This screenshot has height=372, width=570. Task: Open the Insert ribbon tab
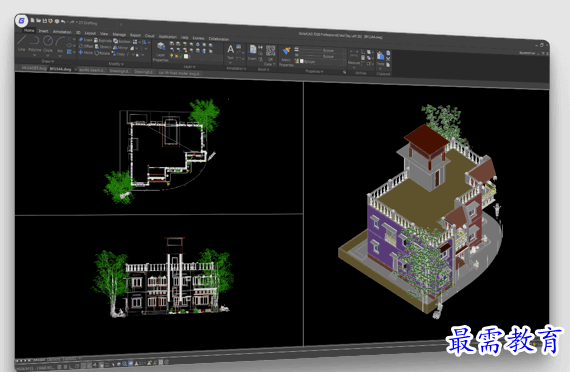click(x=43, y=31)
